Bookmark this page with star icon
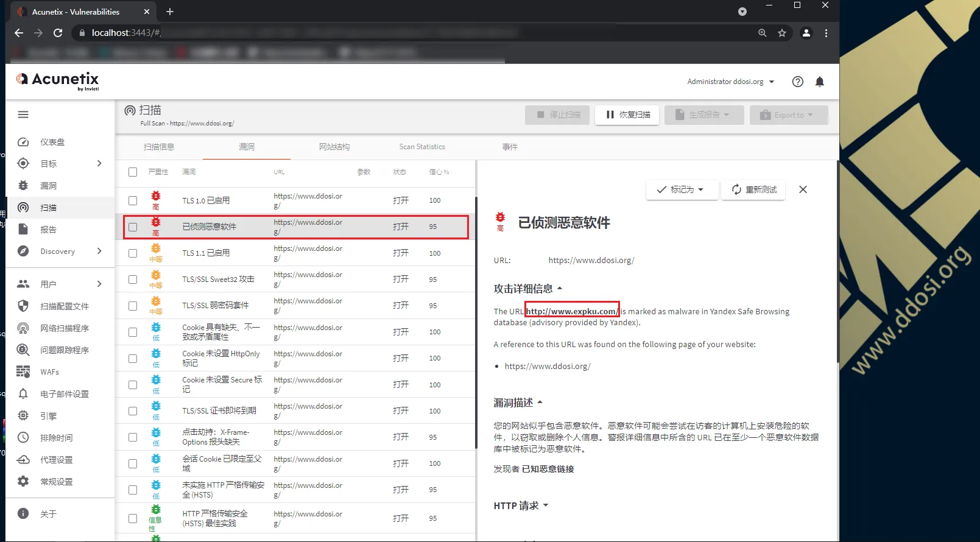Image resolution: width=980 pixels, height=542 pixels. pyautogui.click(x=782, y=33)
